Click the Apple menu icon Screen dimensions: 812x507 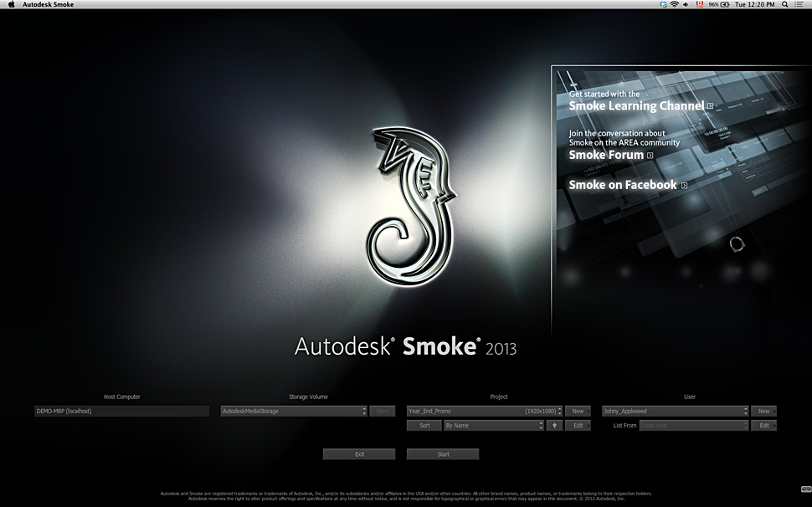click(x=12, y=5)
